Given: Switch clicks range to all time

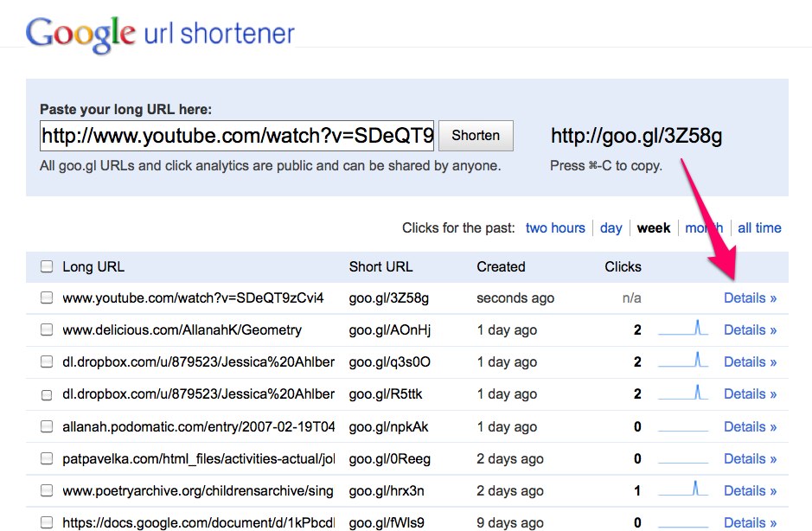Looking at the screenshot, I should [x=759, y=228].
